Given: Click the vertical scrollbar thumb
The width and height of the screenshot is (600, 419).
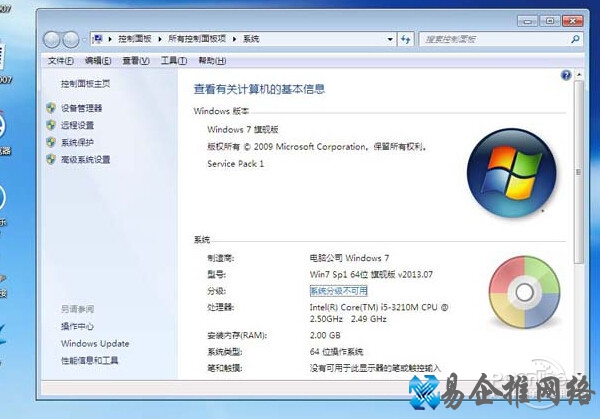Looking at the screenshot, I should point(579,172).
